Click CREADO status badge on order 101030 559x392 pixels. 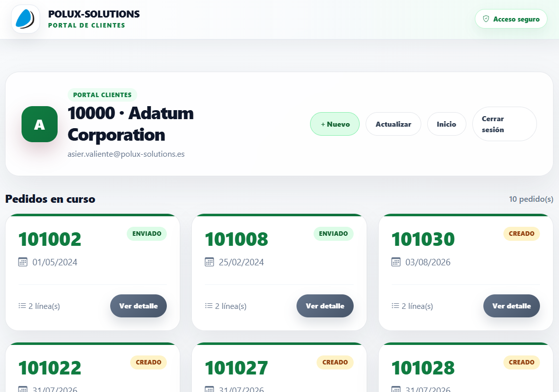coord(521,234)
